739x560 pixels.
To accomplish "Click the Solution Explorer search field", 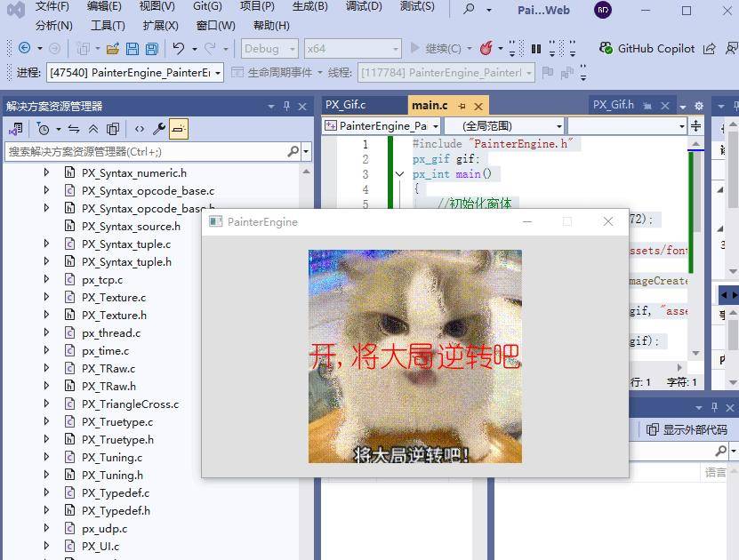I will click(146, 152).
